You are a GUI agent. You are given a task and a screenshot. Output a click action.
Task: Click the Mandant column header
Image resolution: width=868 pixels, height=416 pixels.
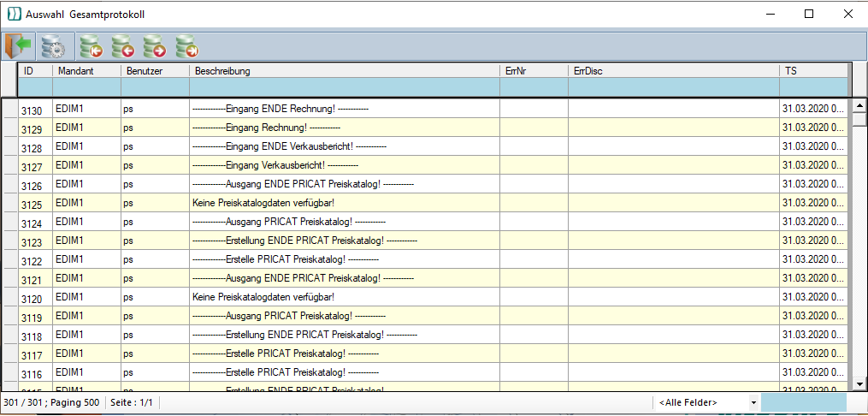(x=86, y=71)
